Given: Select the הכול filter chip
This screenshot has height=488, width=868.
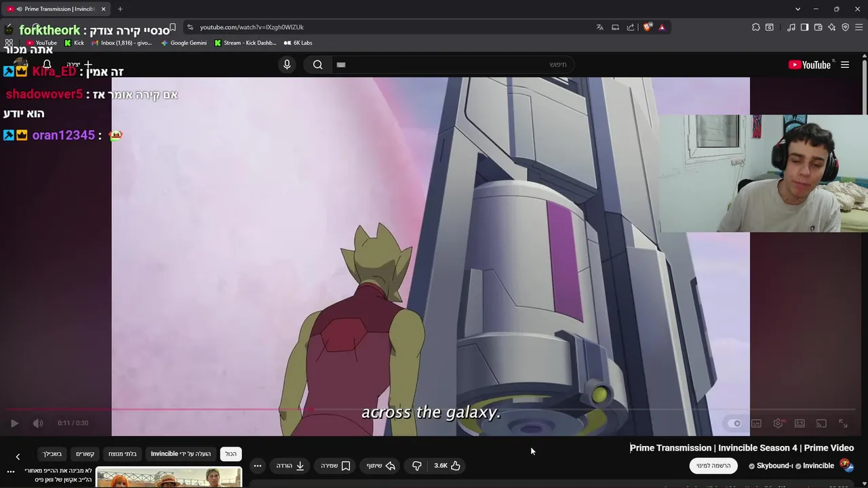Looking at the screenshot, I should pyautogui.click(x=231, y=453).
